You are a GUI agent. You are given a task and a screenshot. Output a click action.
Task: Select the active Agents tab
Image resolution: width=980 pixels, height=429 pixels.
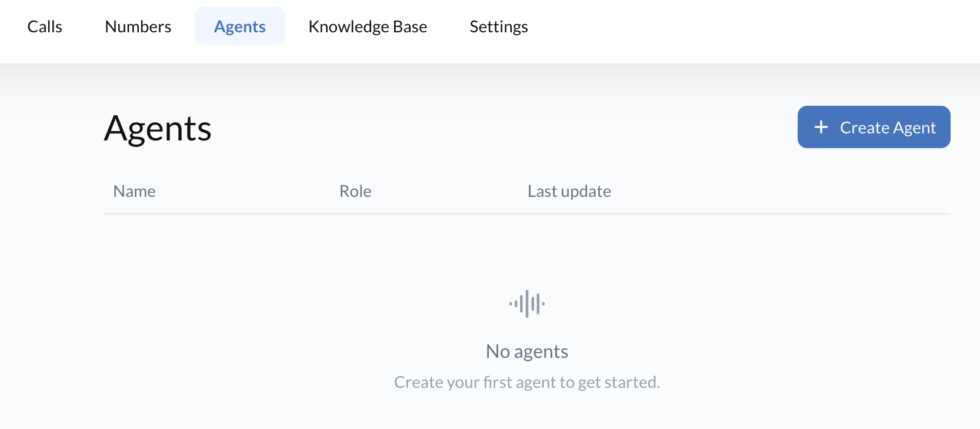(239, 26)
